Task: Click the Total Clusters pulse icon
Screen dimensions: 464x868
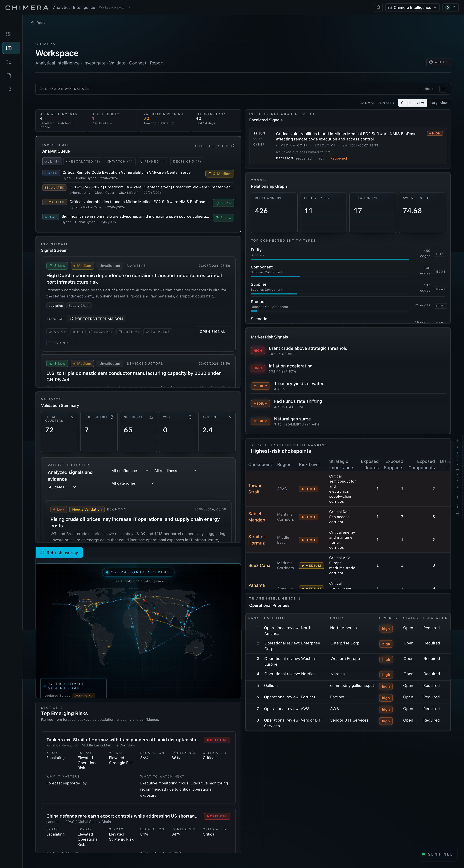Action: click(x=73, y=417)
